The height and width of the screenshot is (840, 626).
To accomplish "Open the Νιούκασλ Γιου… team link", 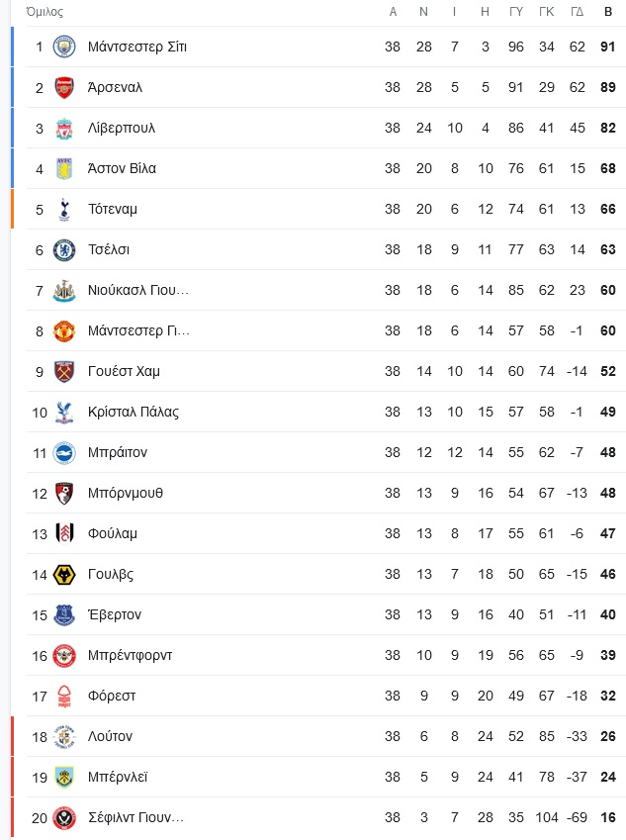I will coord(138,290).
